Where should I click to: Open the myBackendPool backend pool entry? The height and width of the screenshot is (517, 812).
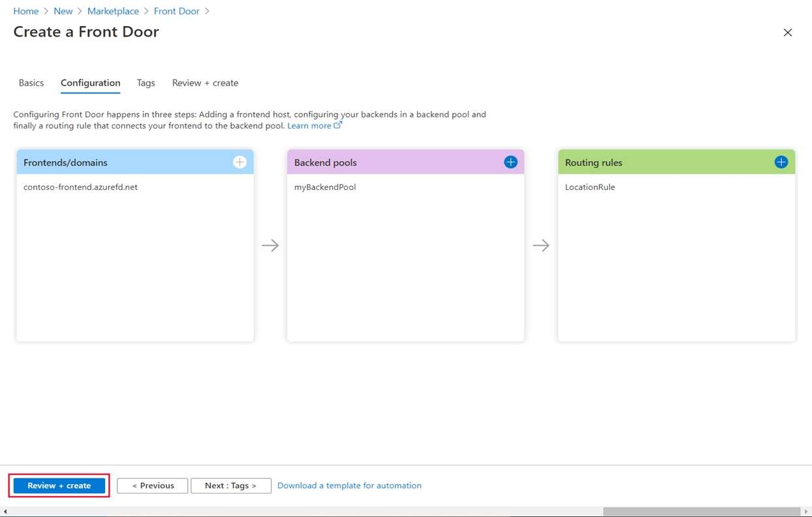tap(325, 187)
